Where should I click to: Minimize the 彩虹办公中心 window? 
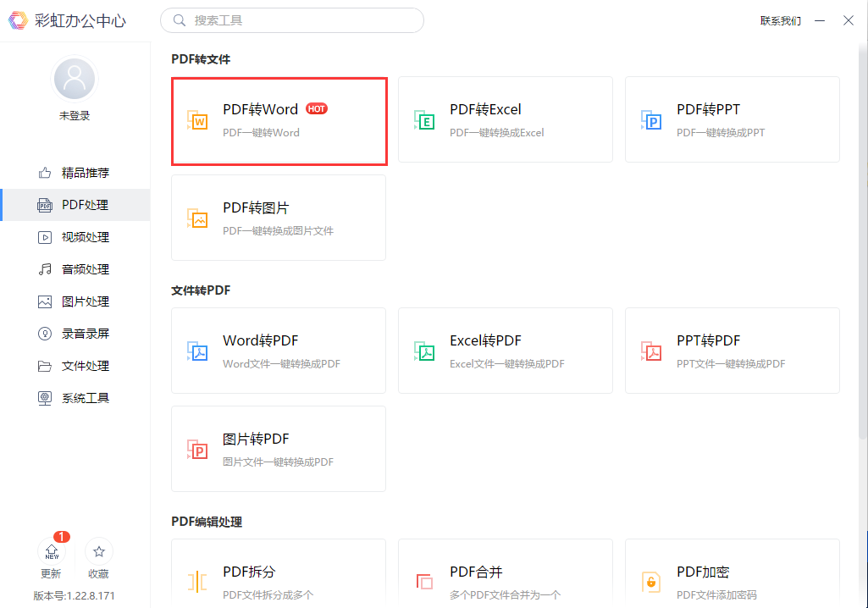click(820, 21)
